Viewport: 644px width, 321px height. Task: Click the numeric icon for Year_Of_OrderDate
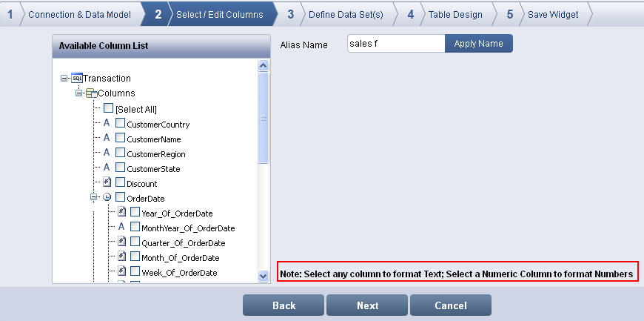(121, 213)
